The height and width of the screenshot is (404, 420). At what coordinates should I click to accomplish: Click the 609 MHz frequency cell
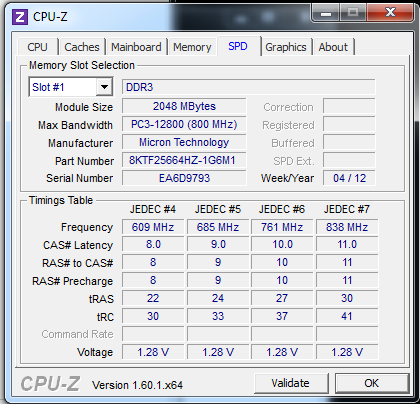coord(153,227)
